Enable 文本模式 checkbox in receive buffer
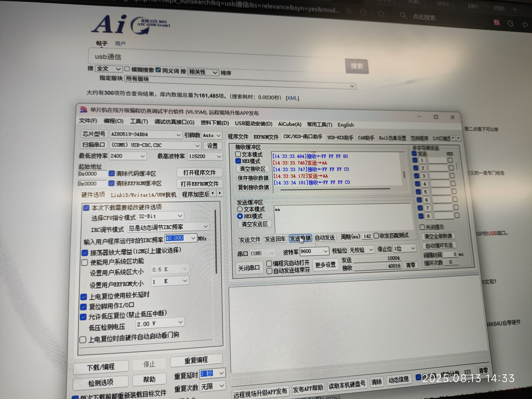The width and height of the screenshot is (532, 399). (x=238, y=154)
